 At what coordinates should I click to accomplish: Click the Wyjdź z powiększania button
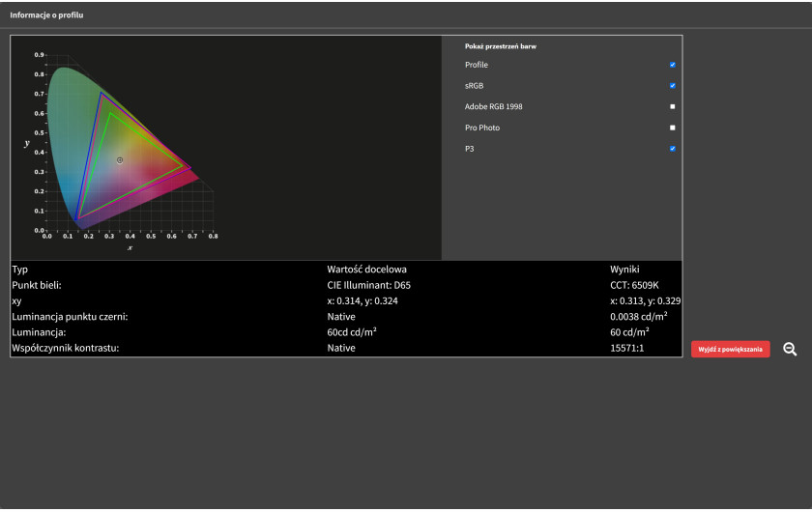pyautogui.click(x=730, y=349)
